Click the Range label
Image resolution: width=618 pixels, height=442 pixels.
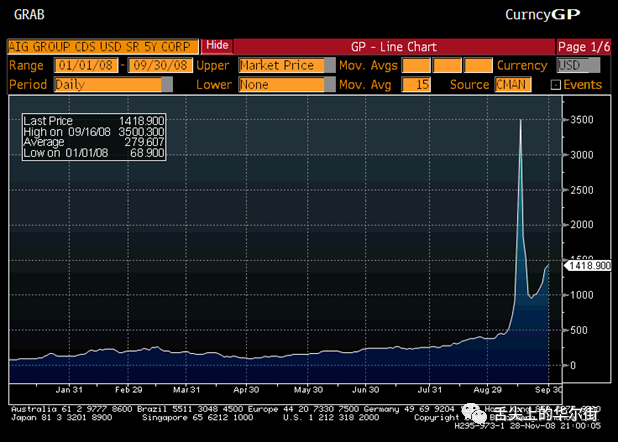coord(26,65)
